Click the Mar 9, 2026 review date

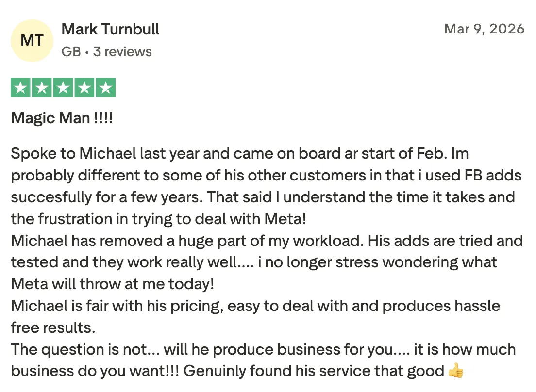point(485,29)
